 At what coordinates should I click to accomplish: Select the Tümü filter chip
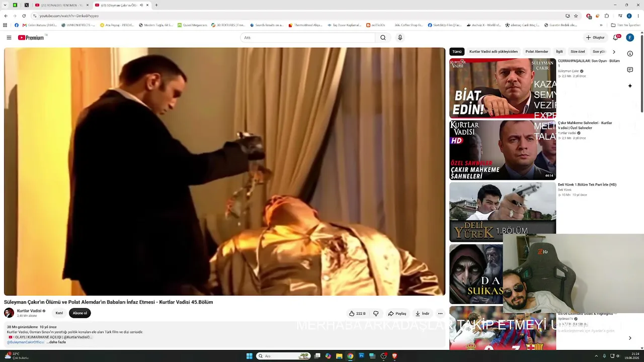pyautogui.click(x=457, y=52)
